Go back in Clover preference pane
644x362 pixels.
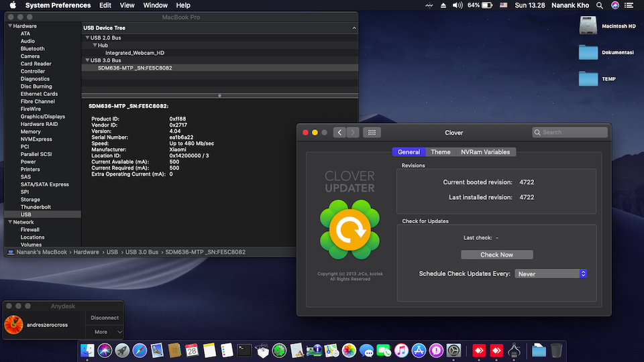pyautogui.click(x=339, y=133)
